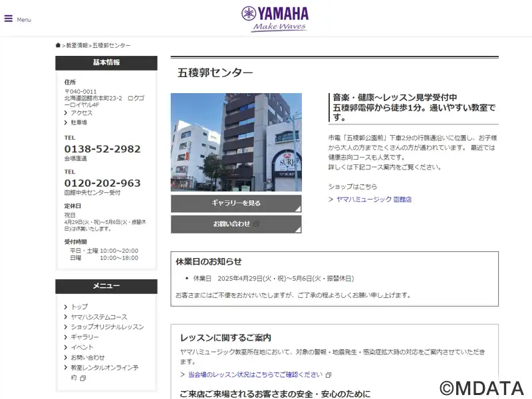Select イベント in the side menu

click(82, 347)
